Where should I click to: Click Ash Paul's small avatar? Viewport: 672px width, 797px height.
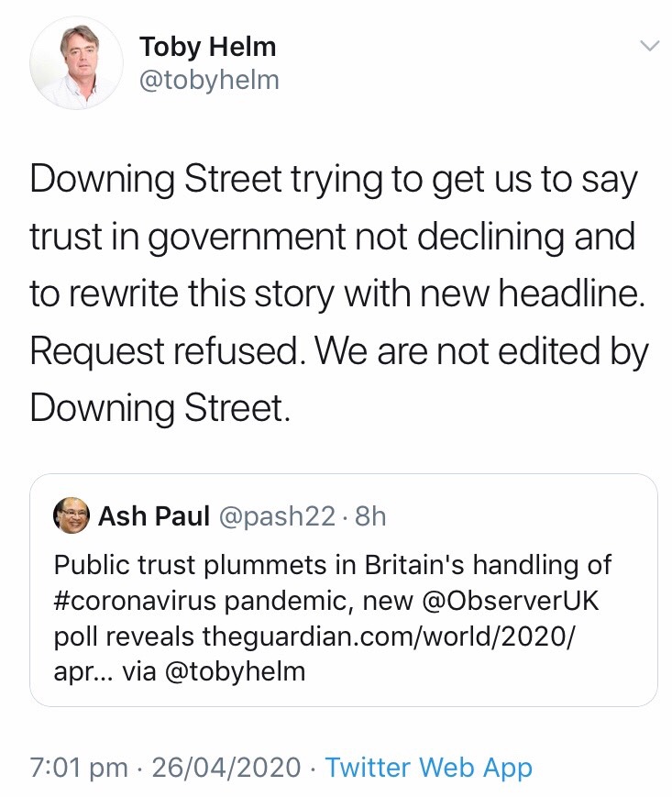(x=71, y=516)
